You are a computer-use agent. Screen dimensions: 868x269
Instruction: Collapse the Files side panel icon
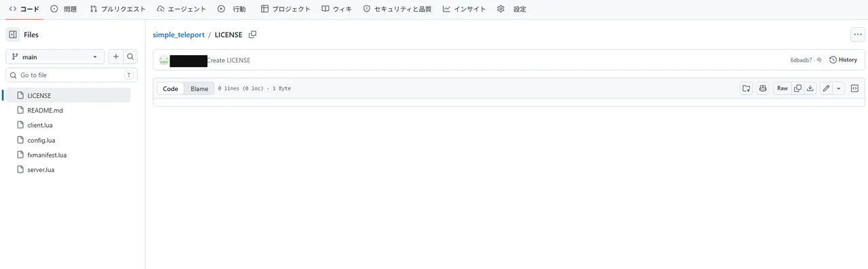(x=13, y=35)
